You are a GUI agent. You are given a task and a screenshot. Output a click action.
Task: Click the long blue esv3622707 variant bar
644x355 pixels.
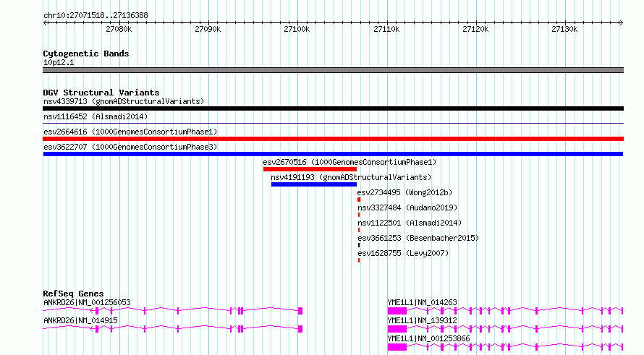tap(333, 154)
